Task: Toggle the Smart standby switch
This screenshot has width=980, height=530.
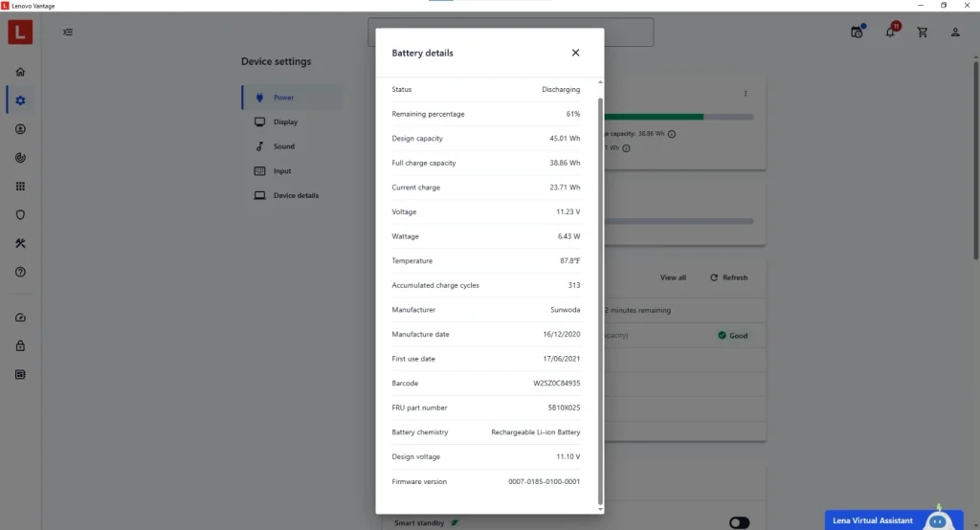Action: click(x=739, y=522)
